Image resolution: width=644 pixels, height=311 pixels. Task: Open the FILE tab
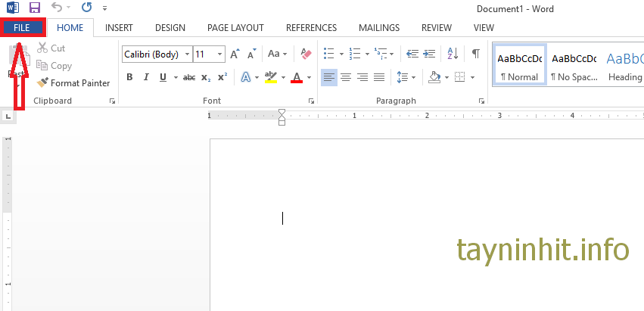23,27
